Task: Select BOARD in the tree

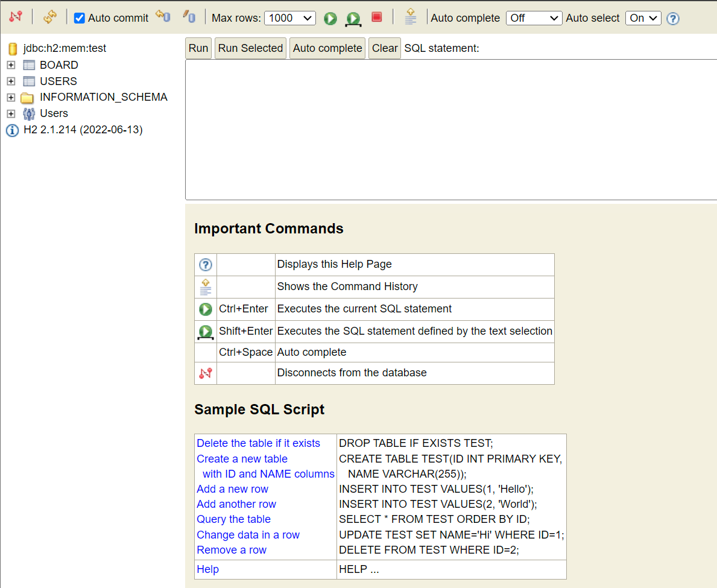Action: [x=59, y=65]
